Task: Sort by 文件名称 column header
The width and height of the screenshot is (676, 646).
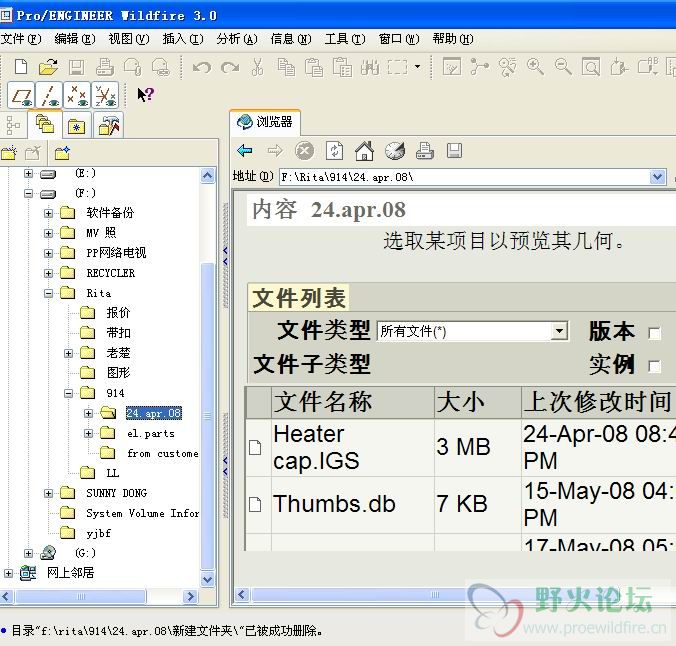Action: click(353, 402)
